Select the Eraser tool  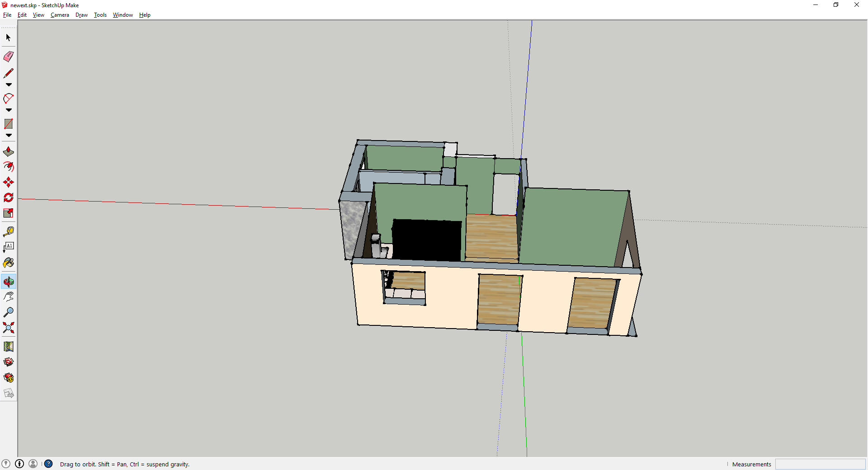9,56
